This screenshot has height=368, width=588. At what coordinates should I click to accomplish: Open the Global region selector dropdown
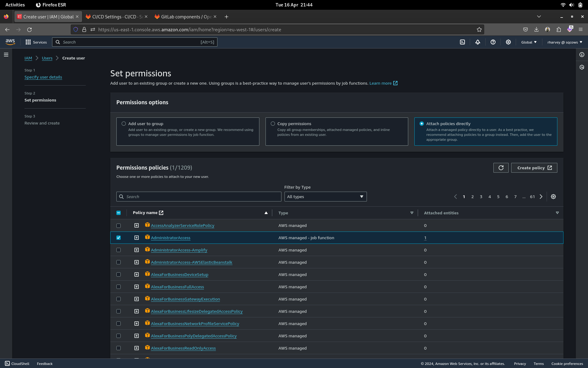pyautogui.click(x=528, y=42)
